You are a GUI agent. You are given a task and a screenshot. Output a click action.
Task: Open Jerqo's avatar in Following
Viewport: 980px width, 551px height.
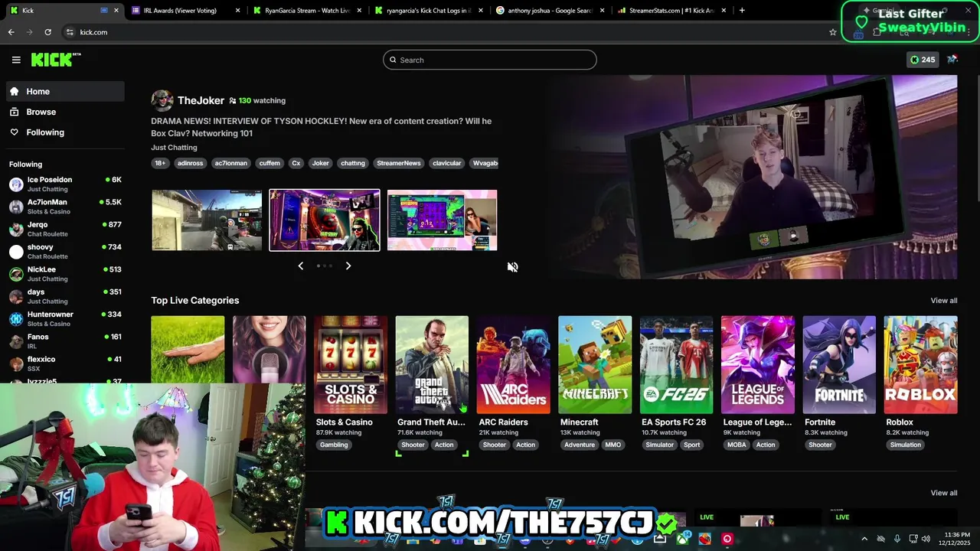tap(16, 229)
